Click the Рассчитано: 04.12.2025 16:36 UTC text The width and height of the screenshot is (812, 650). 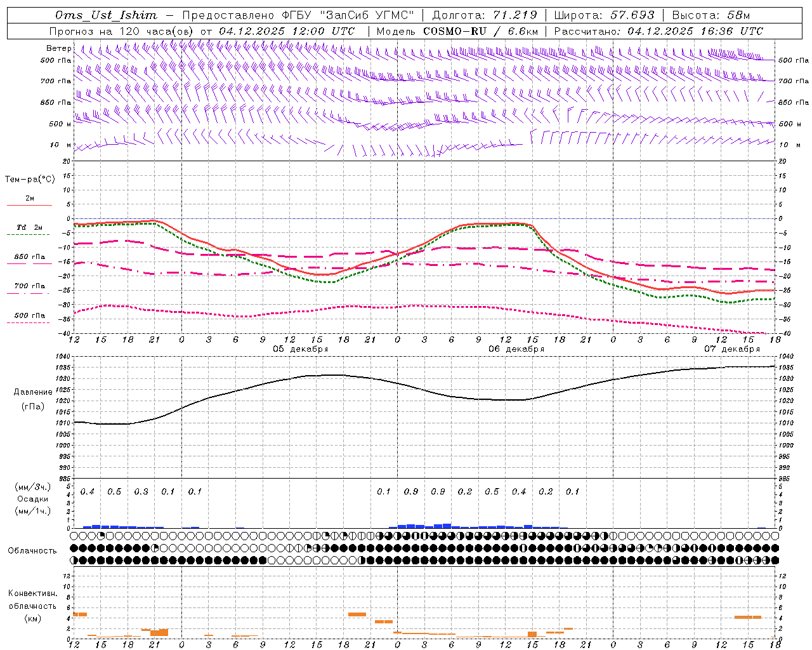(x=658, y=31)
